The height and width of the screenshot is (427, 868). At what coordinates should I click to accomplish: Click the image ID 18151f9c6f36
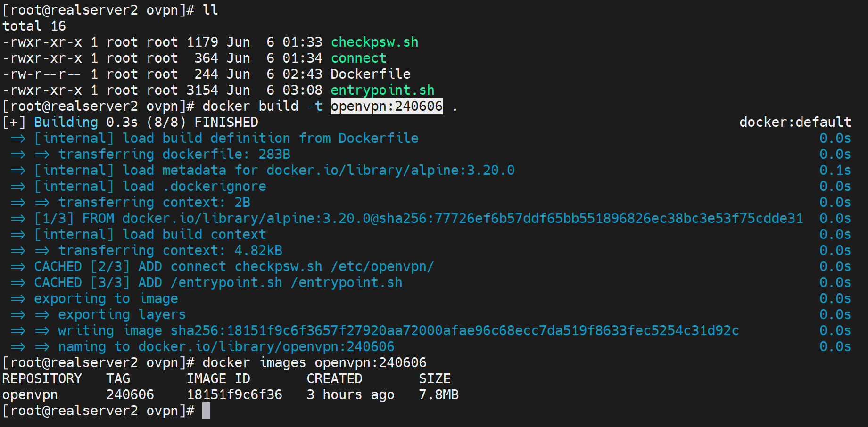(x=234, y=394)
